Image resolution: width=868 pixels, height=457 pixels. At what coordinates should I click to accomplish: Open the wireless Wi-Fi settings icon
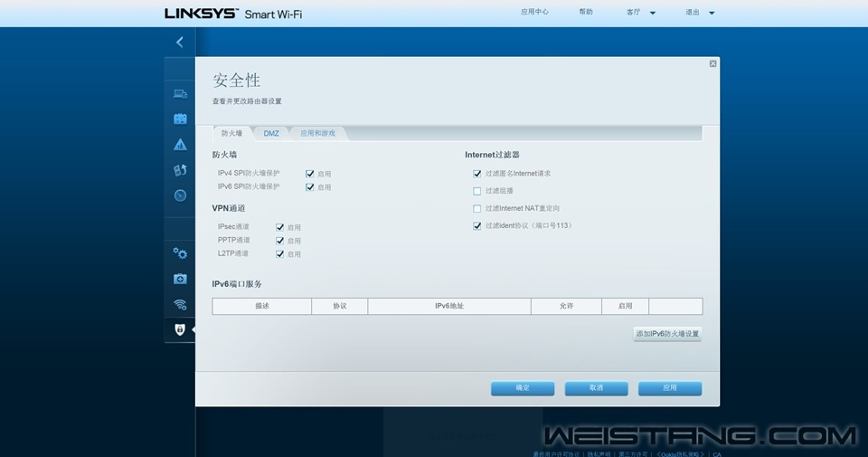click(x=180, y=304)
